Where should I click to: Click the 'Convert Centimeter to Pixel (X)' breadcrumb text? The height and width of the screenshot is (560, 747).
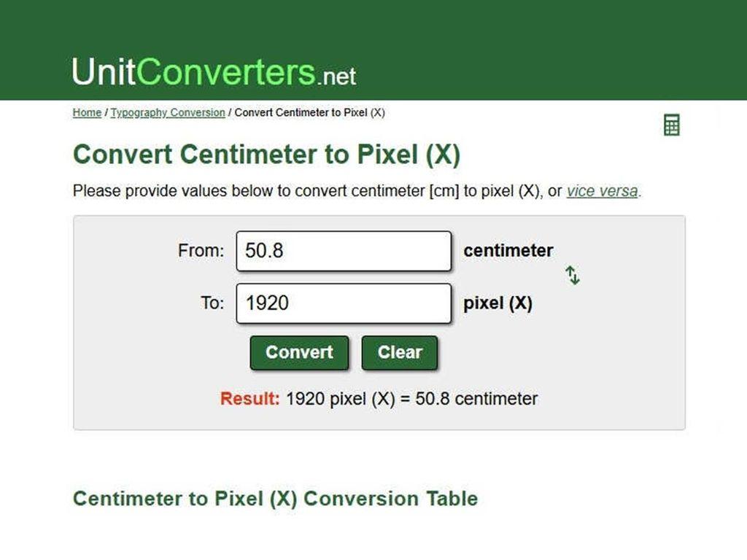[x=309, y=113]
